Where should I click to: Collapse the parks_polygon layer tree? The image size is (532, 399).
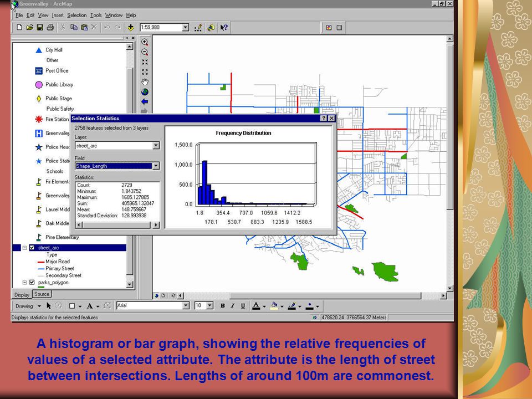point(24,282)
